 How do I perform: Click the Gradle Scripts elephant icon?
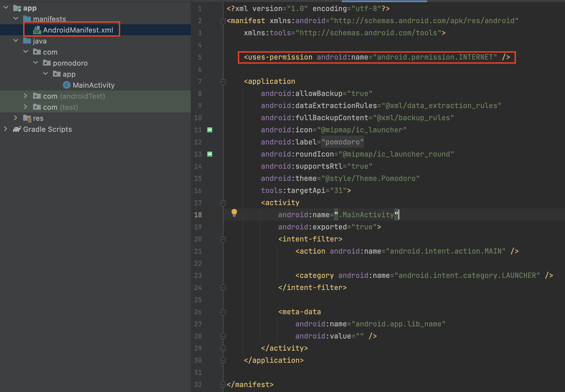(x=17, y=129)
